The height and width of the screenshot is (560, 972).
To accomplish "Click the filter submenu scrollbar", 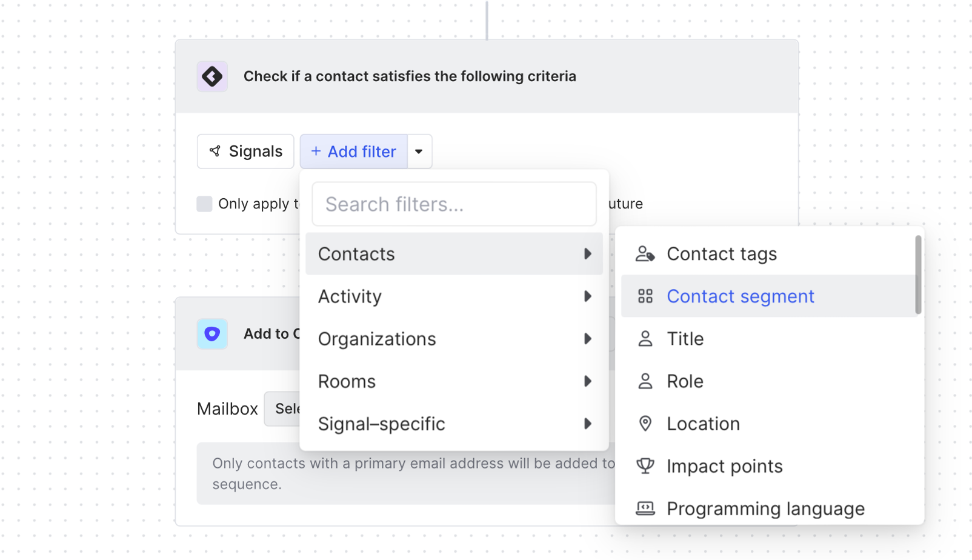I will point(918,275).
